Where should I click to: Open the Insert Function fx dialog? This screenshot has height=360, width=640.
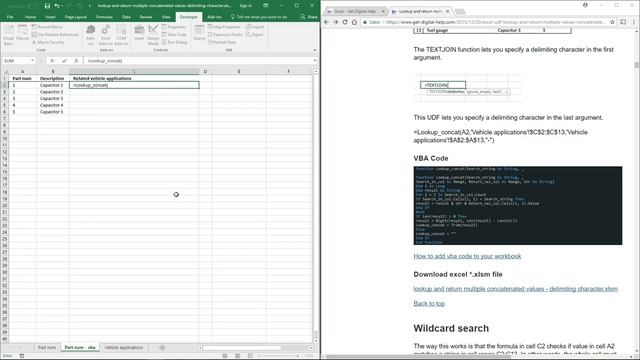click(76, 61)
